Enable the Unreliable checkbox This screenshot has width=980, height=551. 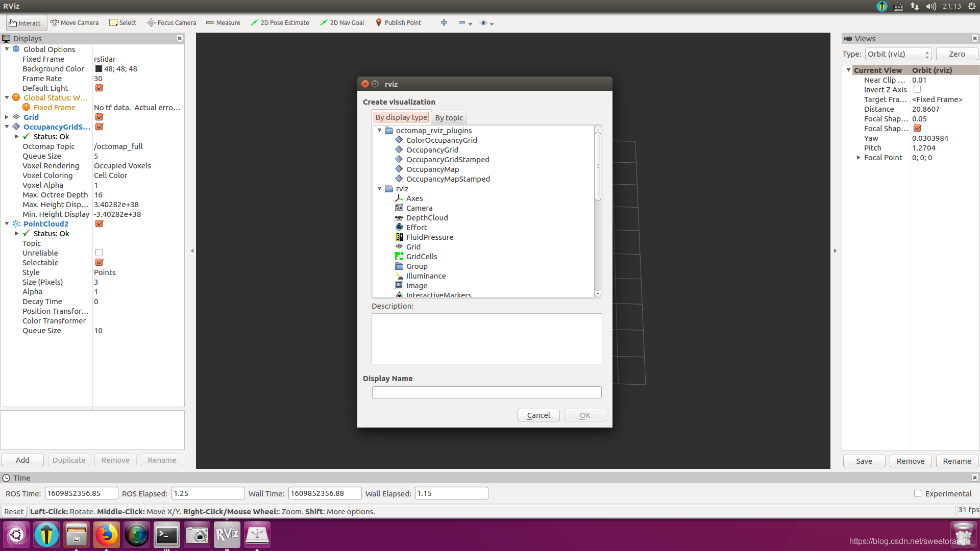coord(99,253)
